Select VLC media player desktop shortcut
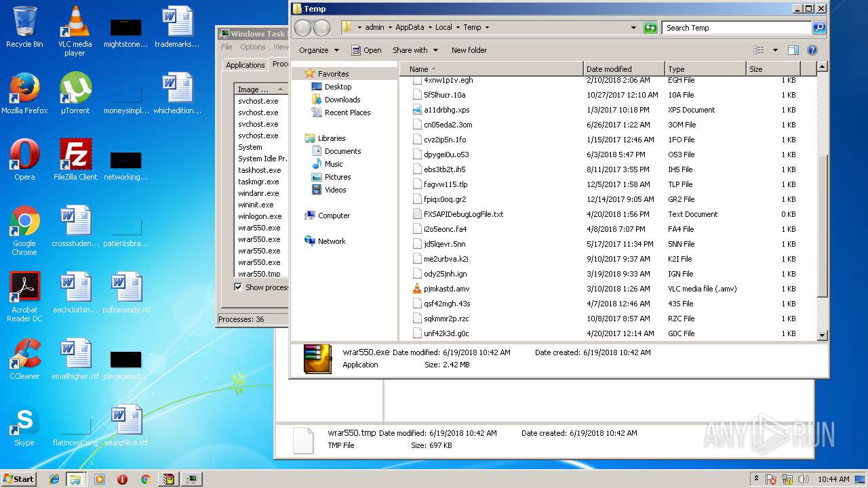The height and width of the screenshot is (488, 868). click(75, 31)
